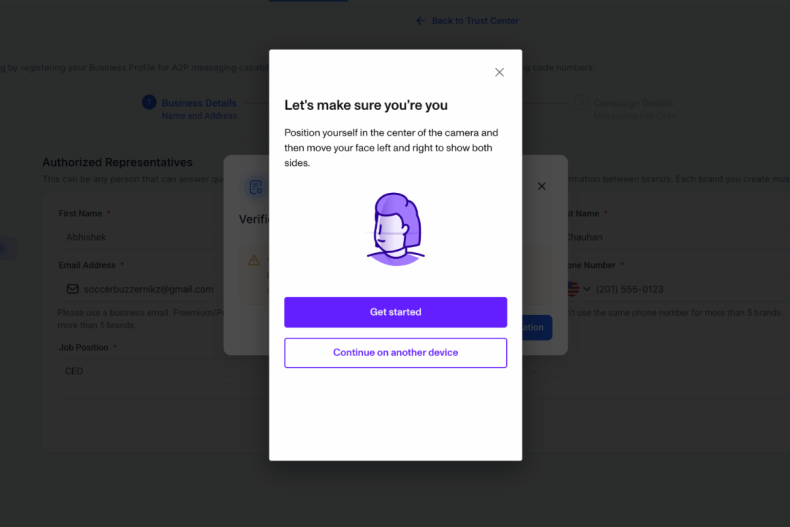This screenshot has height=527, width=790.
Task: Expand the country code dropdown chevron
Action: click(x=587, y=289)
